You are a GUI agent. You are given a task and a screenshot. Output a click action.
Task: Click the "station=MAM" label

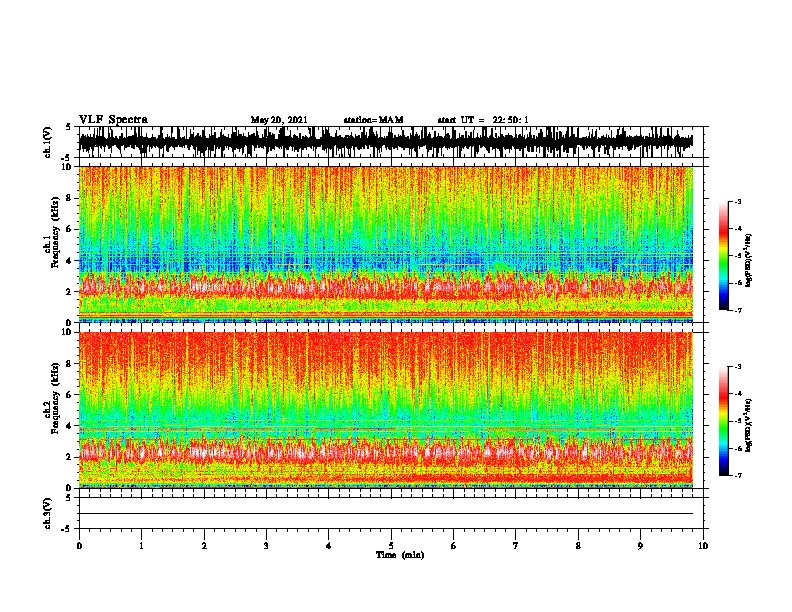[373, 120]
